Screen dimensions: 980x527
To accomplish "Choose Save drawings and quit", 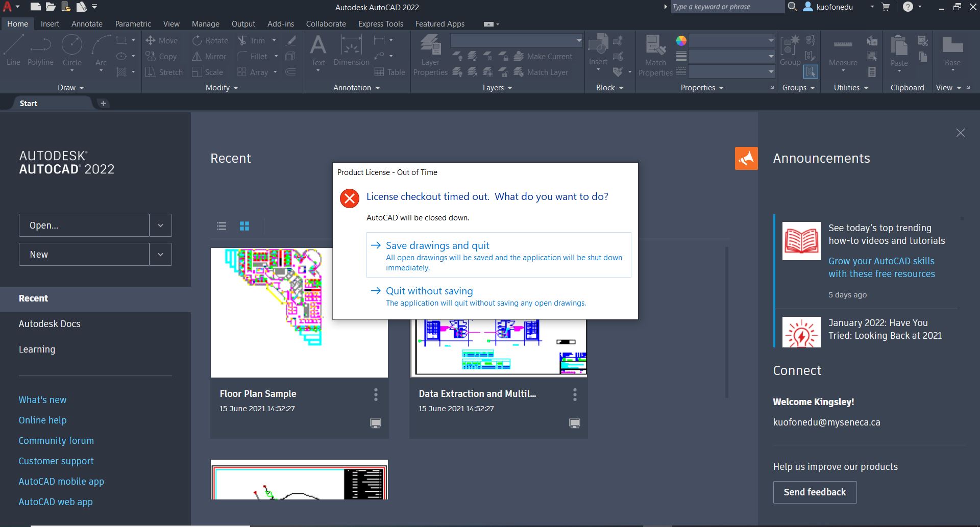I will coord(499,255).
